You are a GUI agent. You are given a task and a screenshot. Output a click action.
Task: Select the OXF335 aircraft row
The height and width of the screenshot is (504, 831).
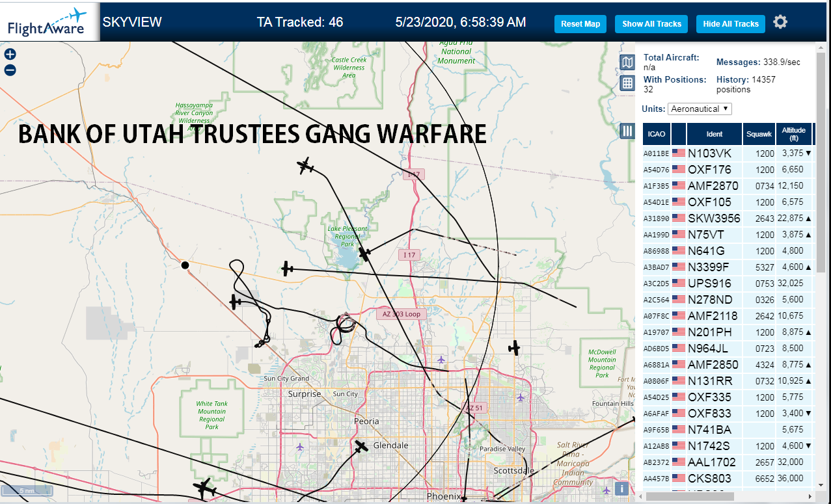coord(728,397)
